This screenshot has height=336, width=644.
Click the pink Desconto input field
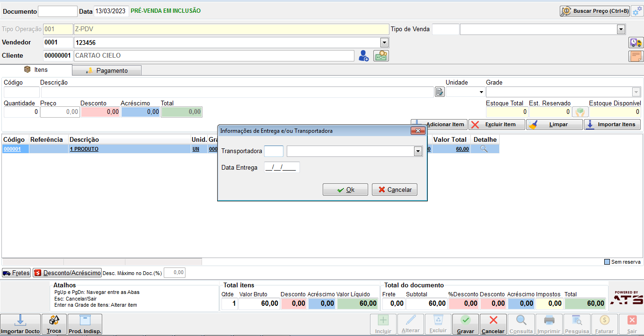click(x=100, y=112)
